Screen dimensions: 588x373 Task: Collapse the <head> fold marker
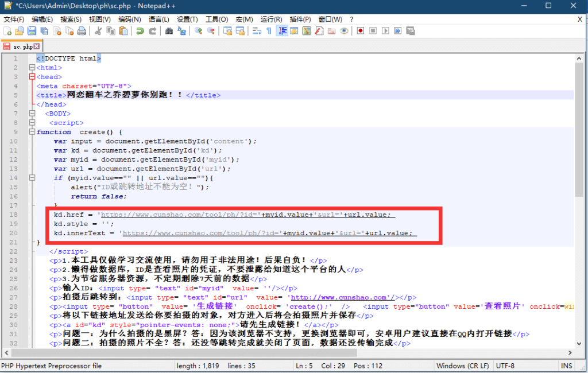(32, 77)
